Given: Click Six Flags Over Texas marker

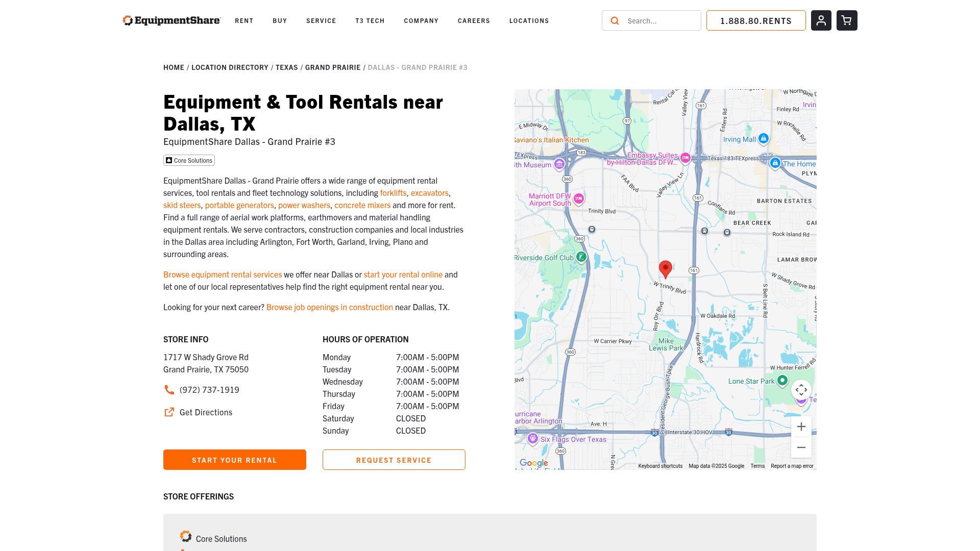Looking at the screenshot, I should 533,439.
